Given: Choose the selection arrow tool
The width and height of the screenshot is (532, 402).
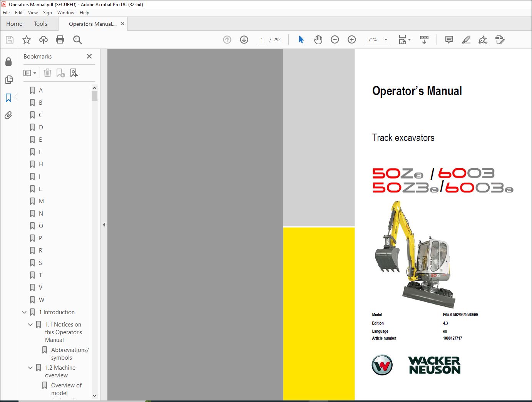Looking at the screenshot, I should (x=301, y=40).
